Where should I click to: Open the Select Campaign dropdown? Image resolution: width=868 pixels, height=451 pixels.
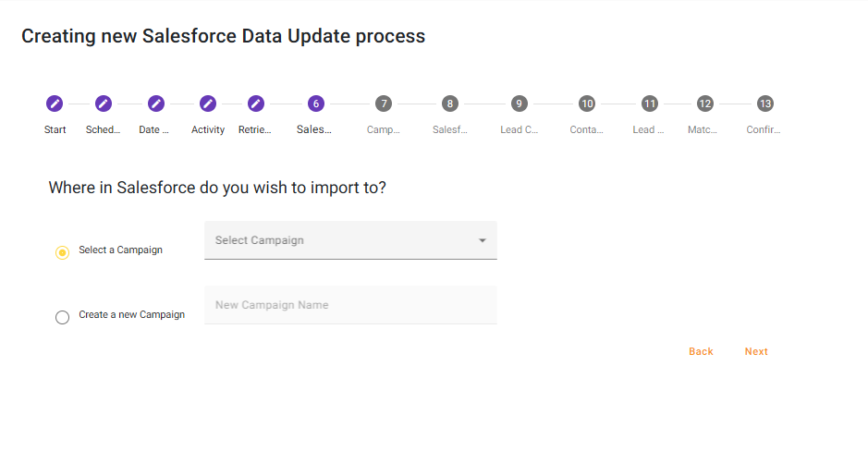tap(342, 240)
